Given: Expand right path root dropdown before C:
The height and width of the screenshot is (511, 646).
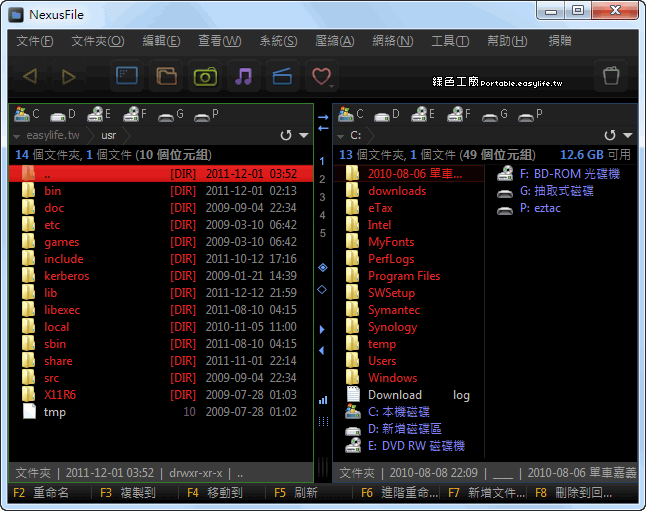Looking at the screenshot, I should (340, 136).
